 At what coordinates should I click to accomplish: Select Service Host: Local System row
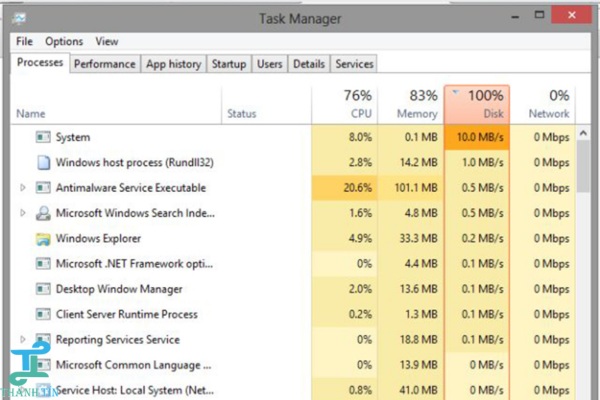pos(293,390)
